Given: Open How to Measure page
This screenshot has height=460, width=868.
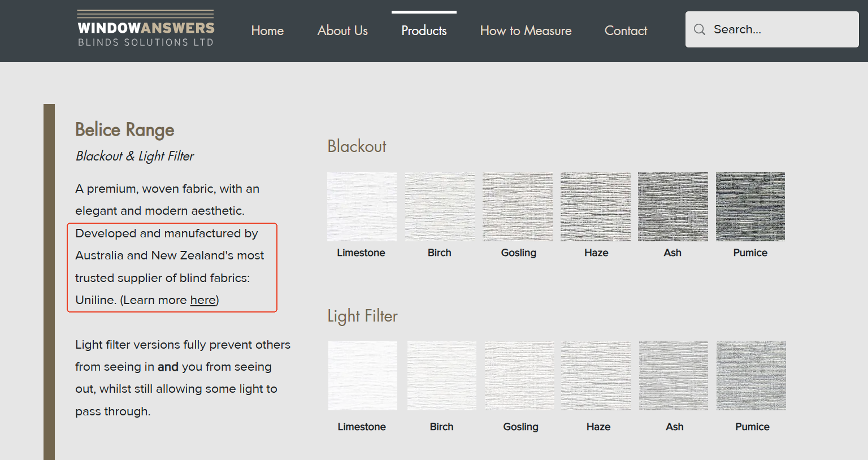Looking at the screenshot, I should coord(526,31).
